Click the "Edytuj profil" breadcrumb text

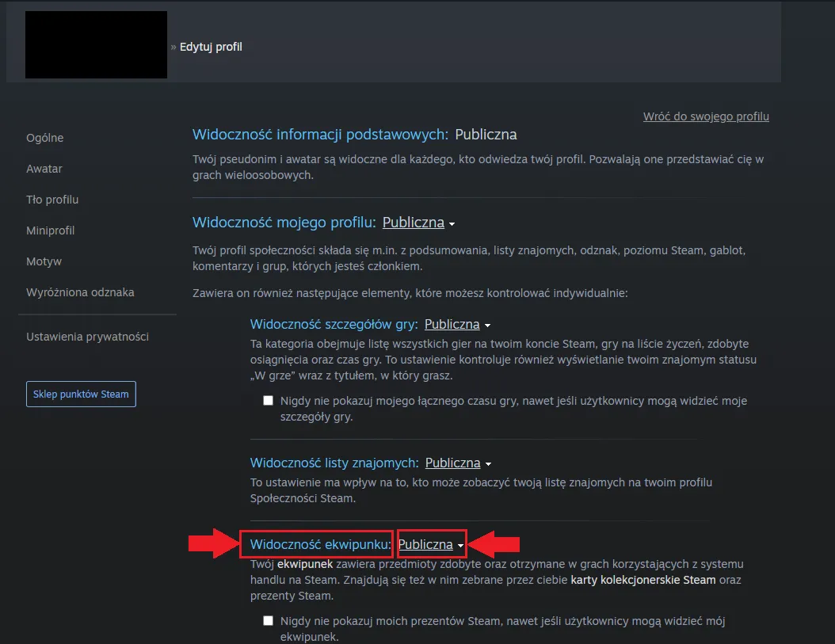tap(211, 47)
